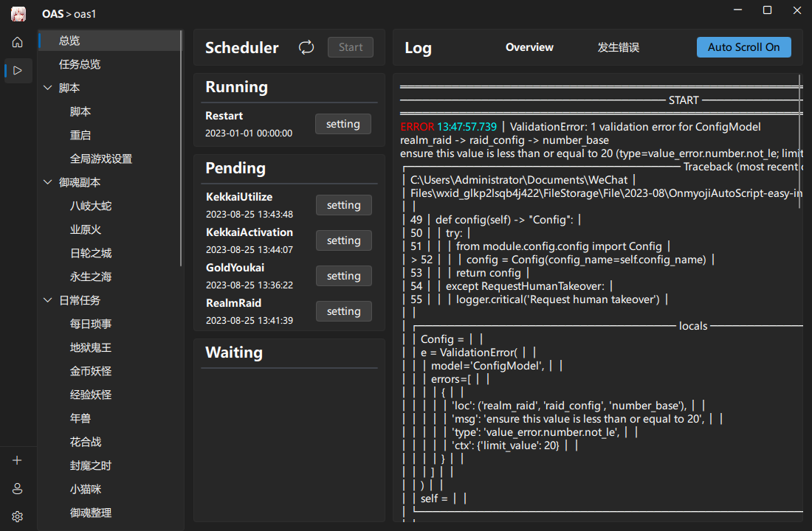Open settings via the gear icon

17,516
